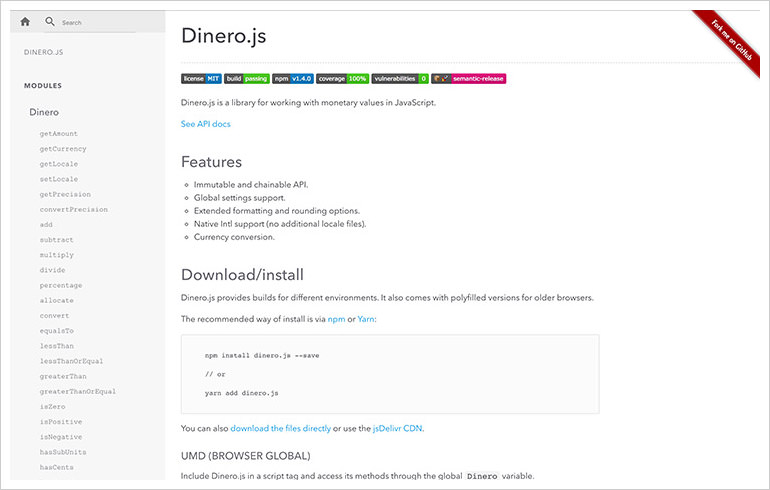Follow the npm link

click(336, 319)
